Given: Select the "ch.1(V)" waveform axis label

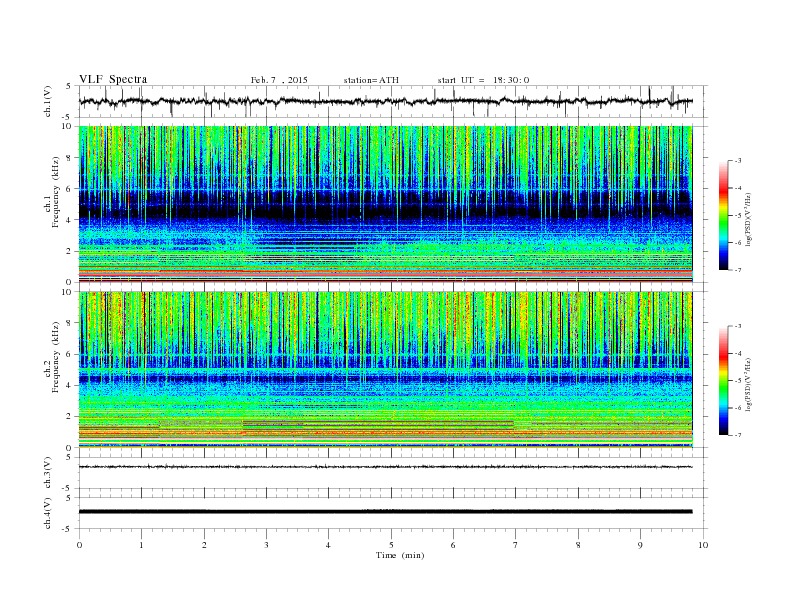Looking at the screenshot, I should [x=48, y=101].
